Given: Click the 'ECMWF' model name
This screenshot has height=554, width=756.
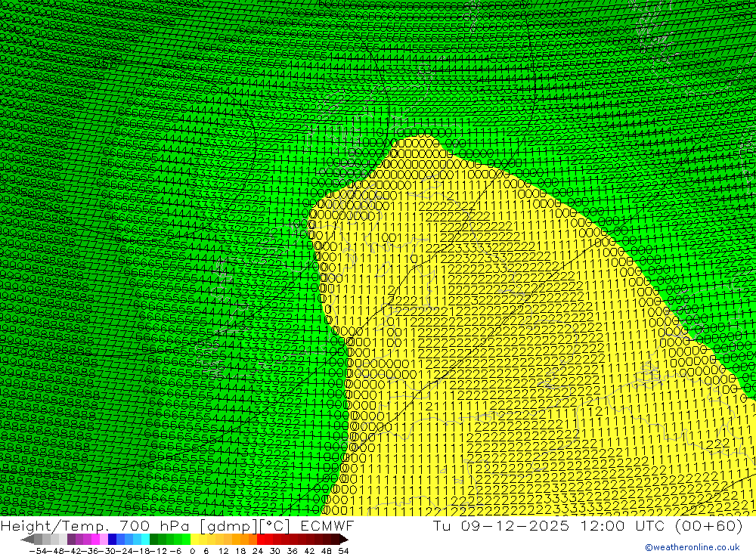Looking at the screenshot, I should pos(327,526).
